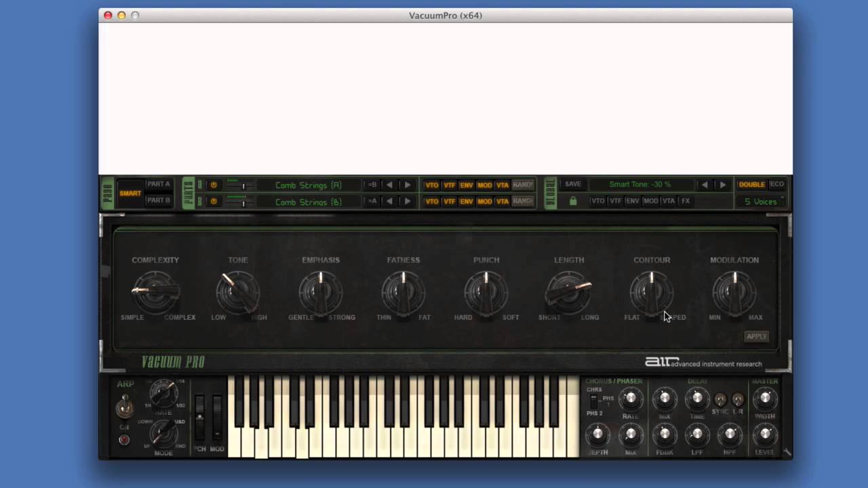Open Comb Strings (B) preset selector

click(x=309, y=202)
